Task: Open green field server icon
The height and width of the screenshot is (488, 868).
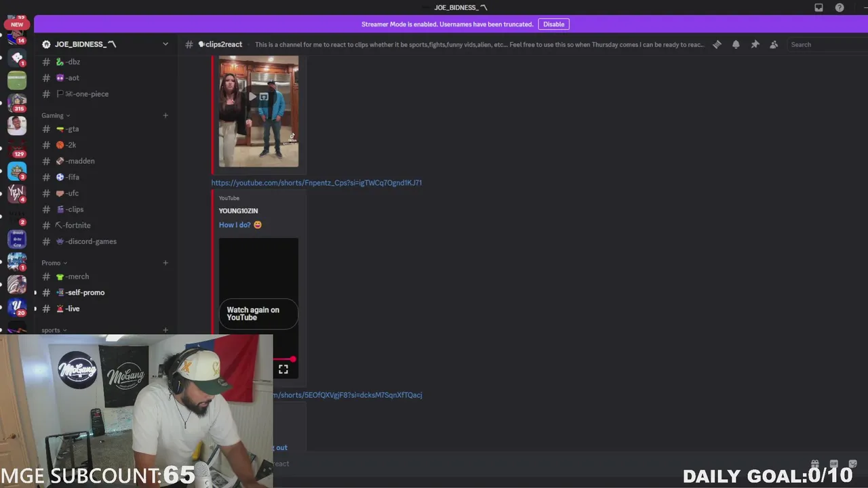Action: [x=17, y=80]
